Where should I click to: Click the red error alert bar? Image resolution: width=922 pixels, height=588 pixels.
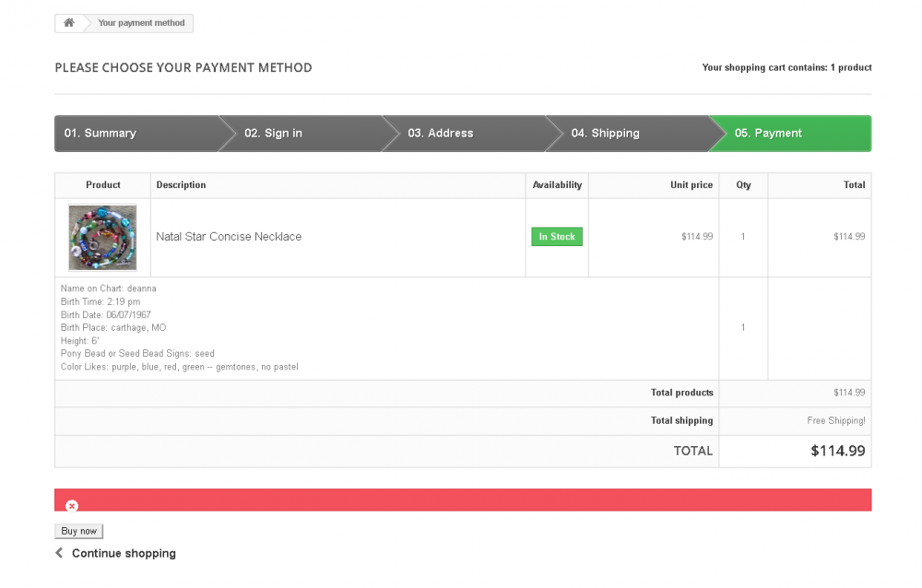click(x=463, y=500)
